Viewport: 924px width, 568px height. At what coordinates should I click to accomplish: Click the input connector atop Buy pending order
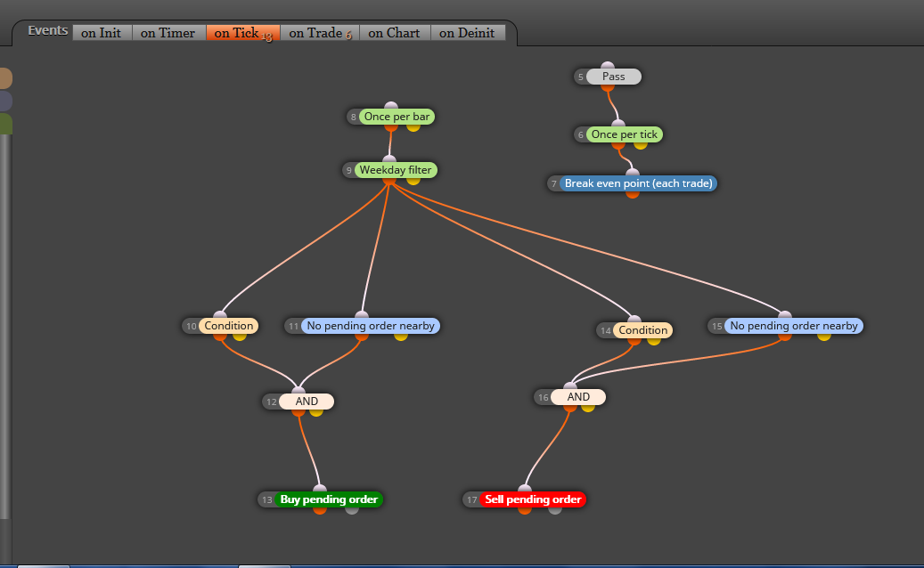[x=319, y=489]
